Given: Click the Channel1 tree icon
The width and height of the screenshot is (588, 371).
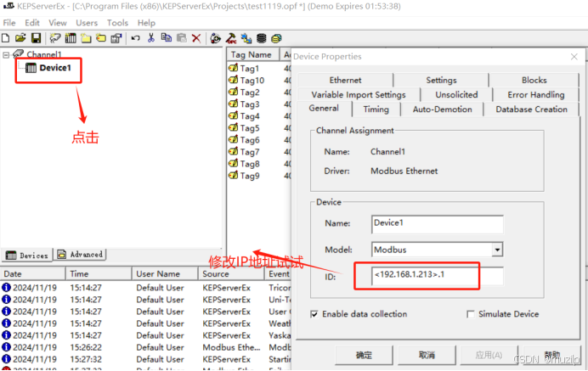Looking at the screenshot, I should pos(19,54).
